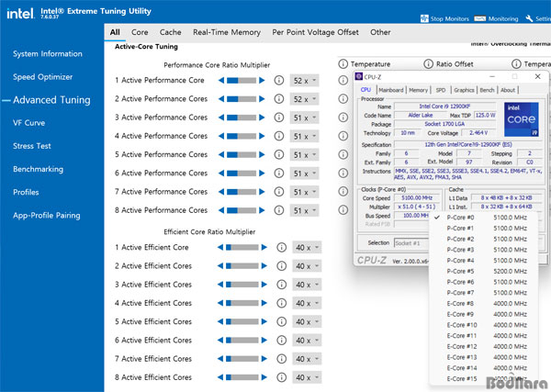This screenshot has width=551, height=392.
Task: Open Stress Test page
Action: coord(31,146)
